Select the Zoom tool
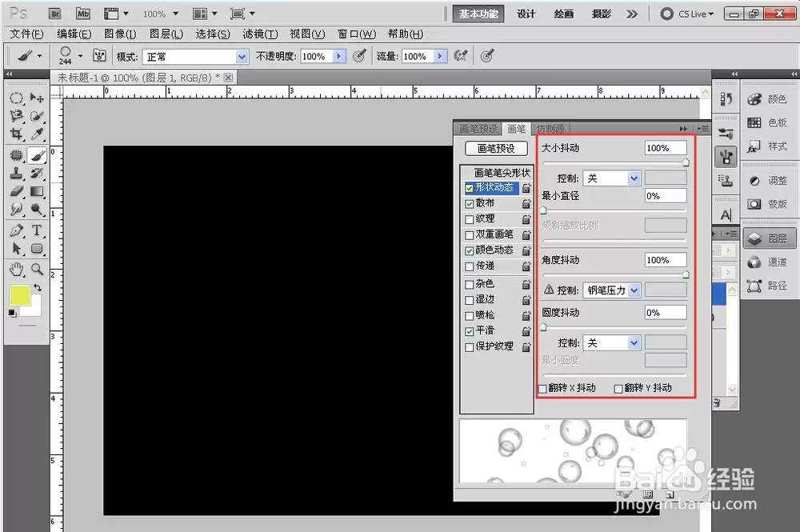 click(x=37, y=270)
